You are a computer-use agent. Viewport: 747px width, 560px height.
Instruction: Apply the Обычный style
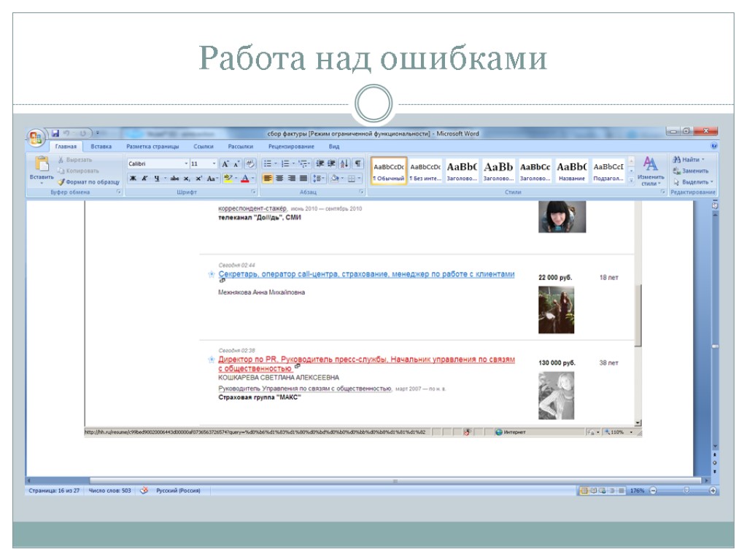[389, 171]
